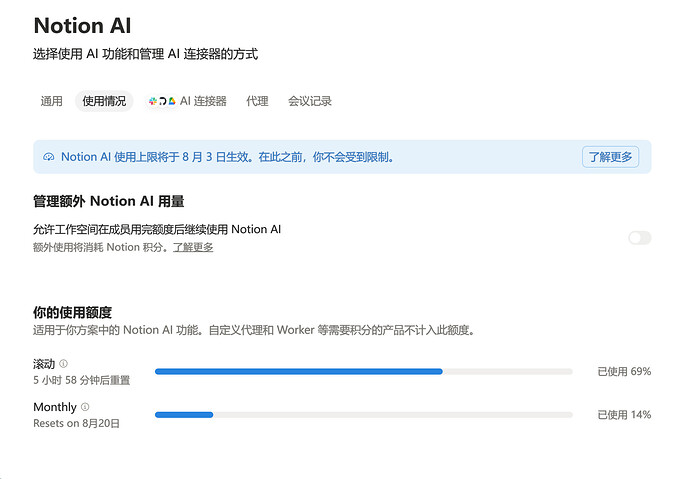Click the Monthly usage progress bar
The image size is (690, 479).
(x=363, y=415)
